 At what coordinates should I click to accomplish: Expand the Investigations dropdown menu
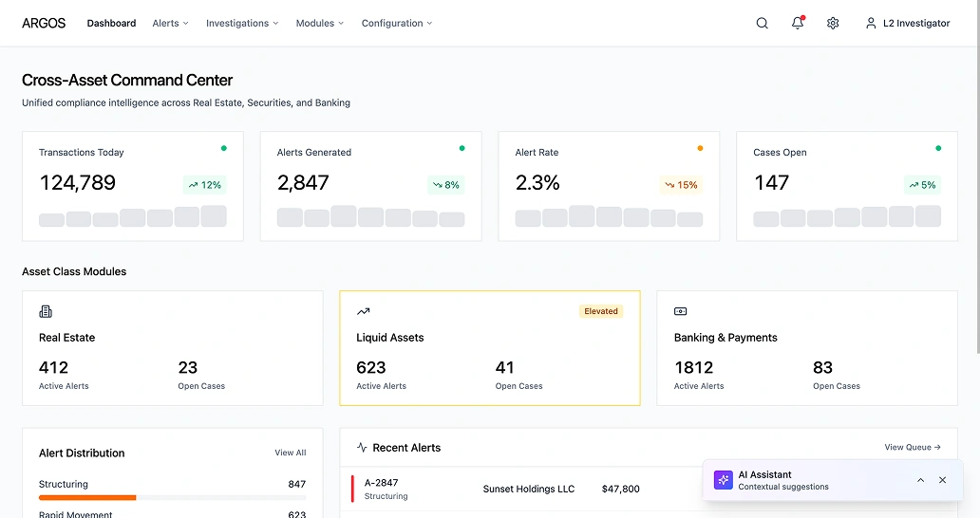click(x=242, y=24)
